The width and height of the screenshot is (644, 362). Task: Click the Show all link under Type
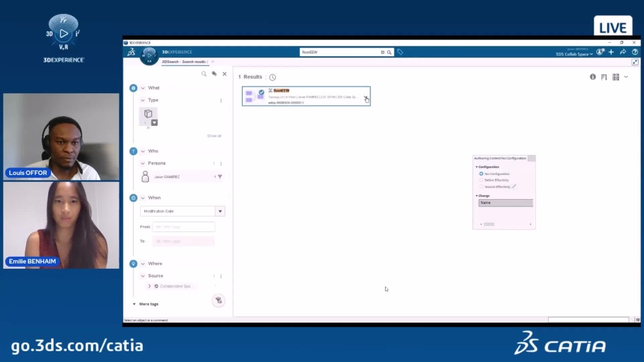[214, 136]
